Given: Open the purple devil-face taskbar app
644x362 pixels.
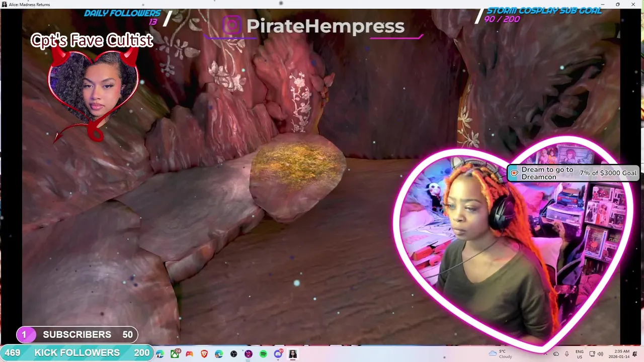Looking at the screenshot, I should coord(249,354).
